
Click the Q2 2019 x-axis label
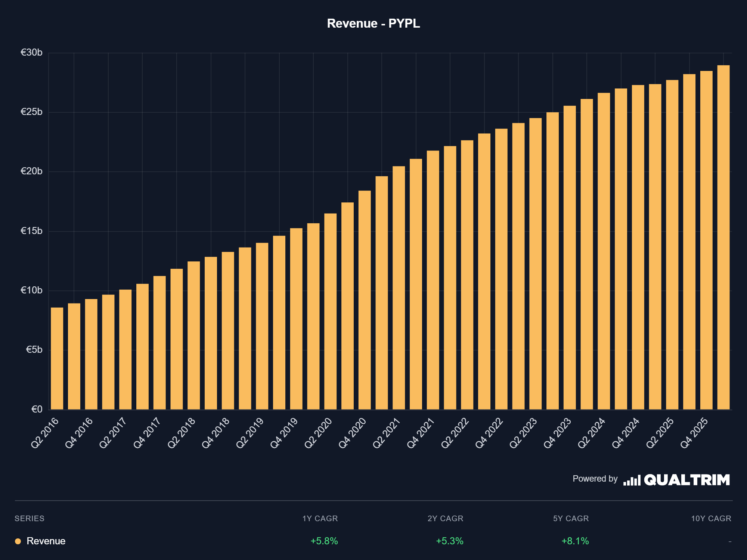pos(250,433)
